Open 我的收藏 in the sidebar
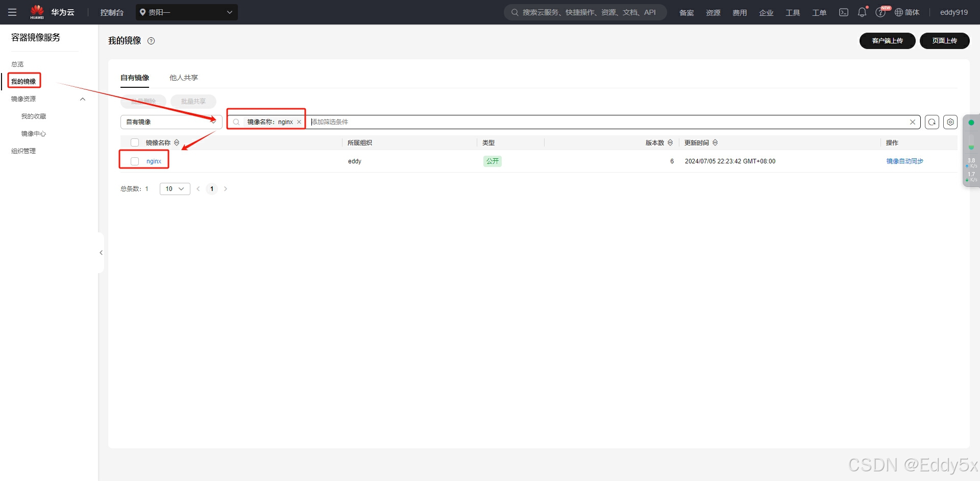Image resolution: width=980 pixels, height=481 pixels. point(34,116)
